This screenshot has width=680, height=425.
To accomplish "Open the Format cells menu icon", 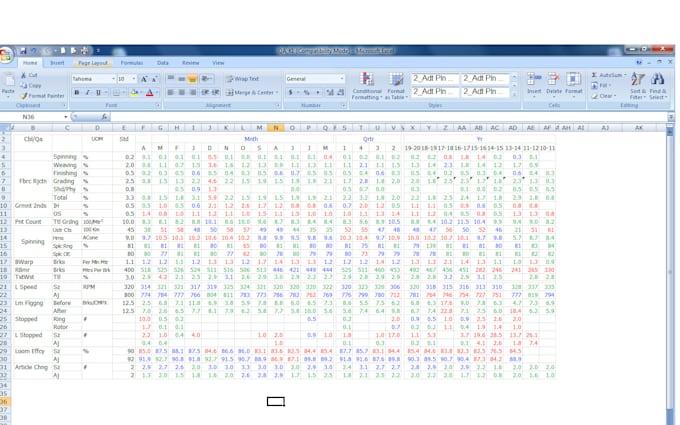I will (573, 79).
